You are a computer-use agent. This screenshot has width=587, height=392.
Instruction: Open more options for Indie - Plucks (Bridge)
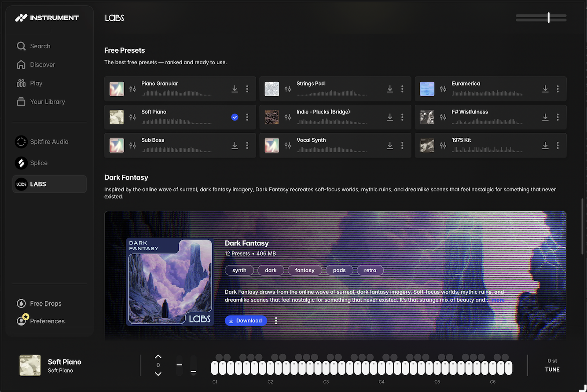(402, 117)
